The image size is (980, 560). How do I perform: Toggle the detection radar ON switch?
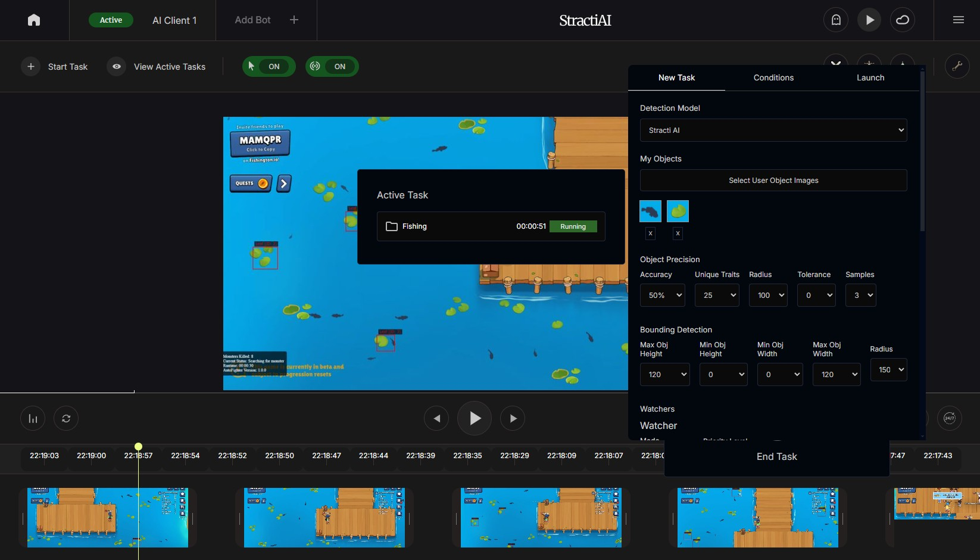tap(332, 66)
